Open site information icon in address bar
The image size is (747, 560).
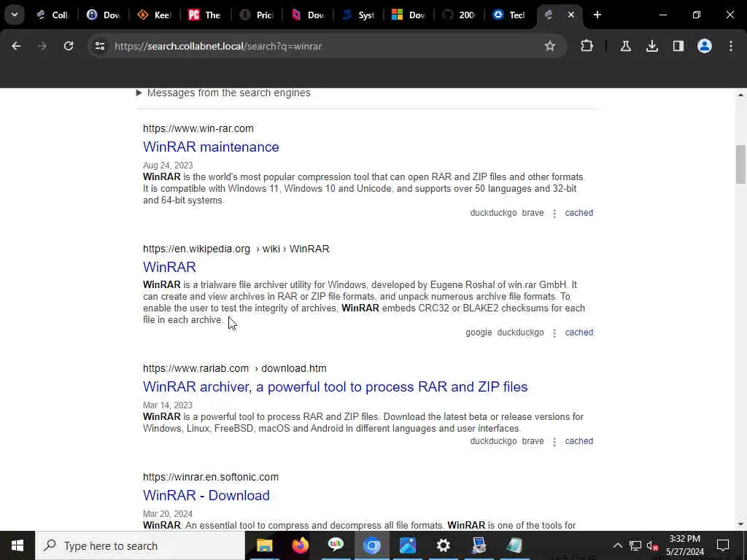(x=99, y=46)
